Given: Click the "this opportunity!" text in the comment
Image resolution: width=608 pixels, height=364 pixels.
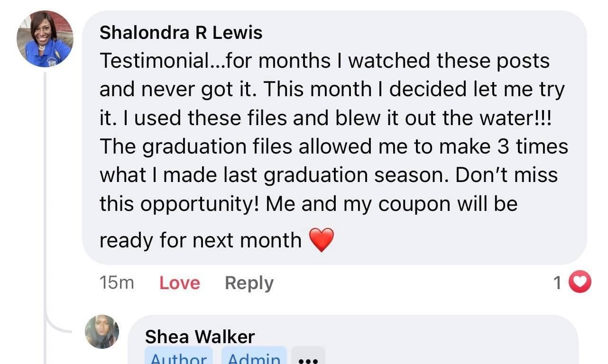Looking at the screenshot, I should point(178,204).
